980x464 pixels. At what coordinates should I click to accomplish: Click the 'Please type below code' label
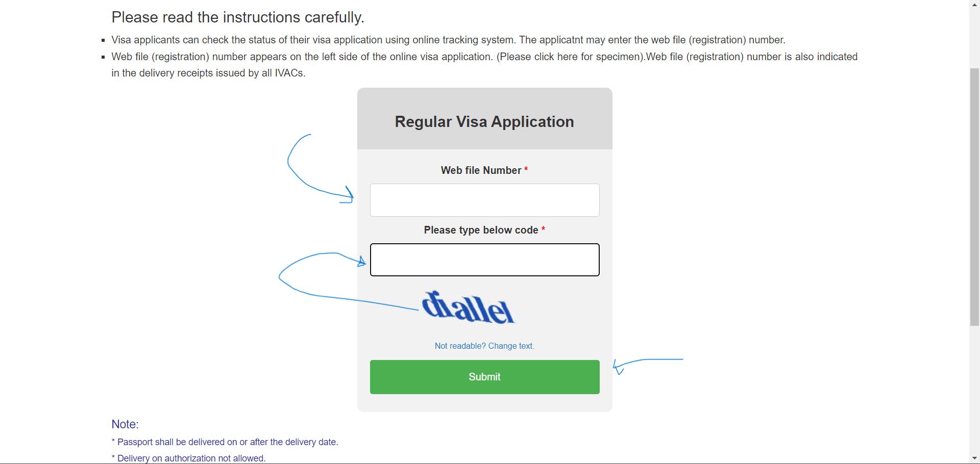(481, 230)
